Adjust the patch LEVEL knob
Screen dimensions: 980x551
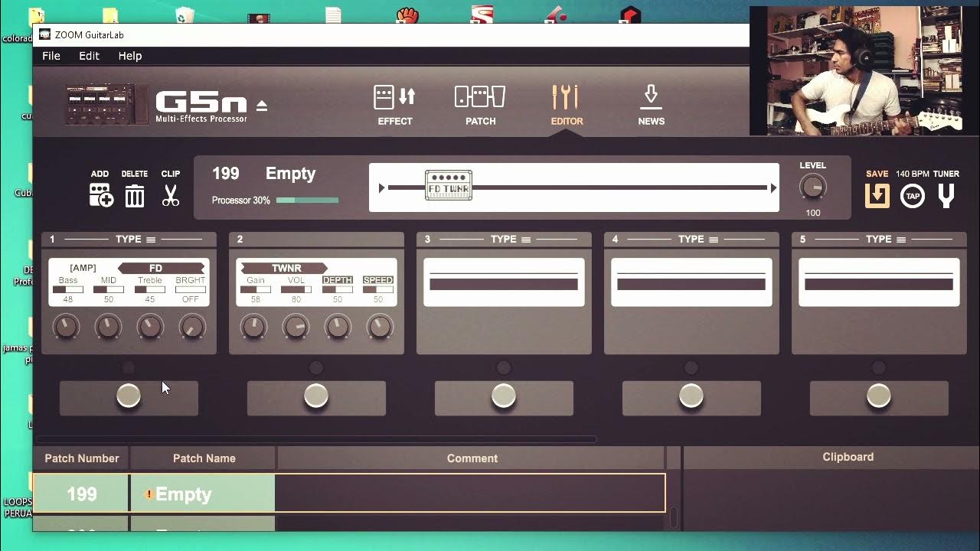[x=812, y=187]
